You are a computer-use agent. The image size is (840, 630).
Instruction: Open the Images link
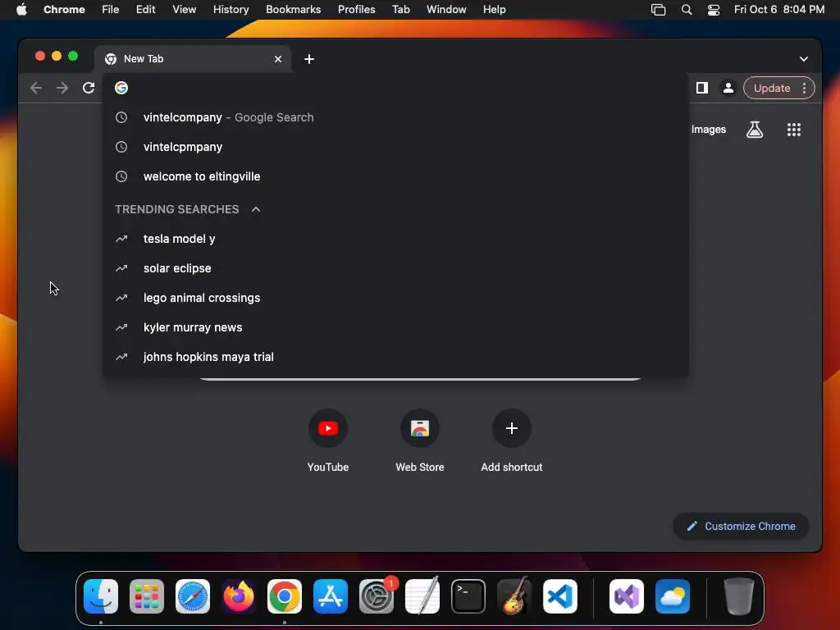[x=708, y=129]
